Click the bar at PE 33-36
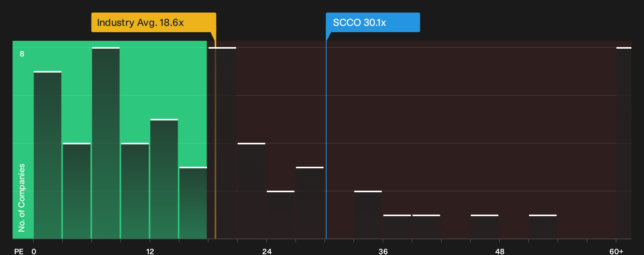Image resolution: width=644 pixels, height=255 pixels. pos(368,215)
